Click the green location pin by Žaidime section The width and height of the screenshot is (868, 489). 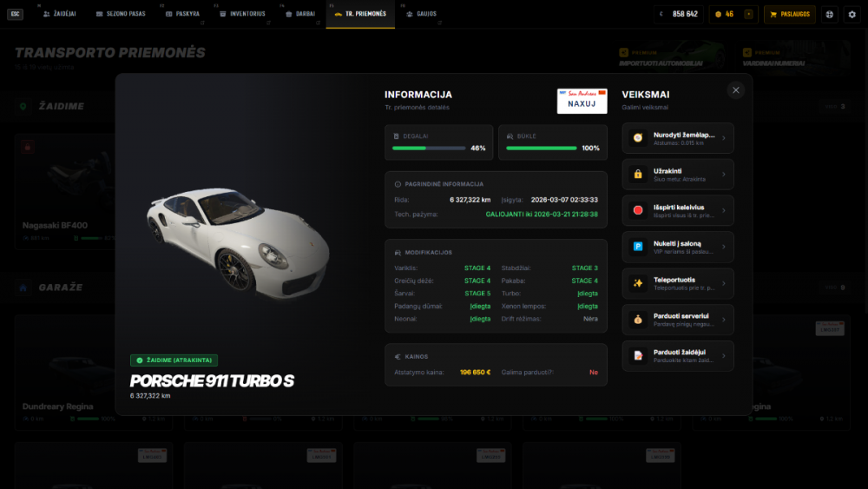click(23, 106)
